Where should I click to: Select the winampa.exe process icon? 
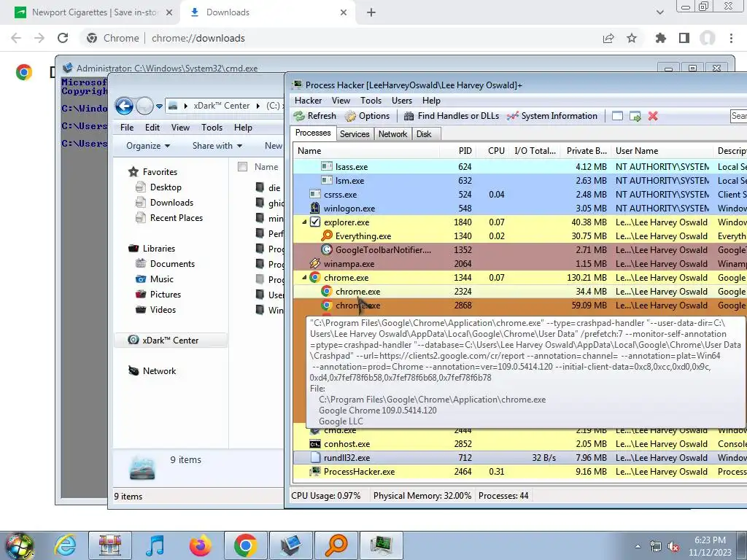pos(315,263)
